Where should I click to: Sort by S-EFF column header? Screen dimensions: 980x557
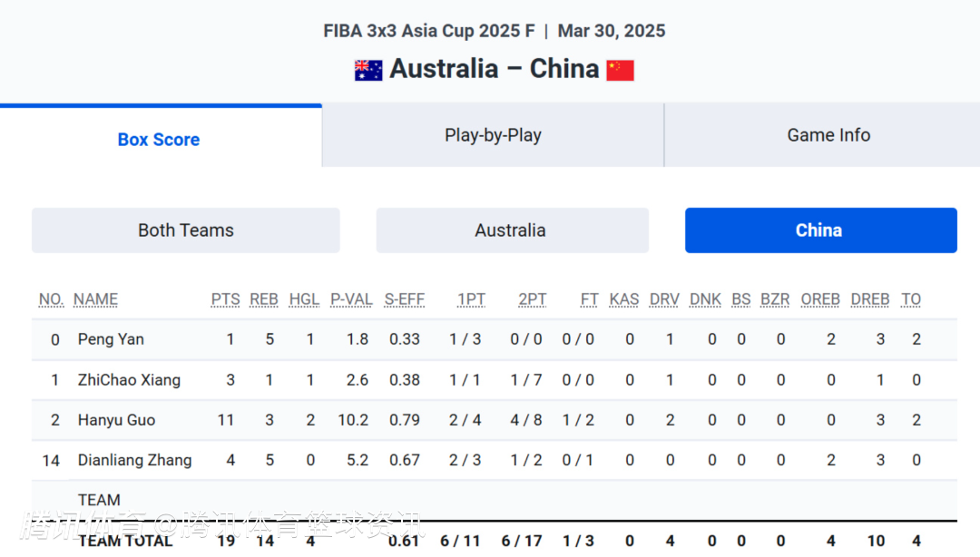(404, 299)
